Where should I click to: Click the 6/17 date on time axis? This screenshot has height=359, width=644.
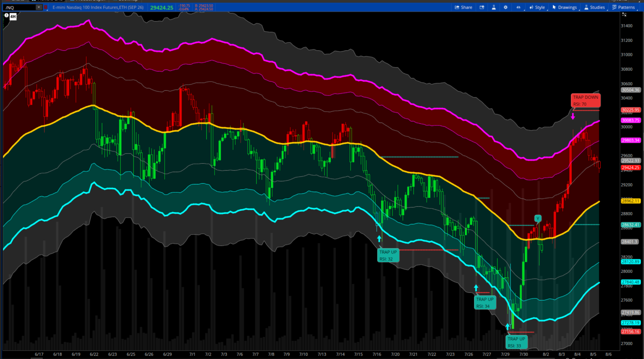(x=39, y=354)
